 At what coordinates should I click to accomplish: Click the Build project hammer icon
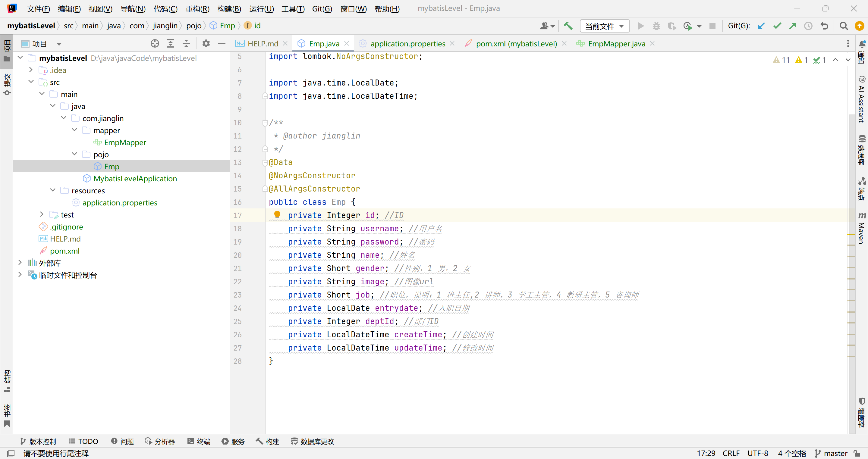pyautogui.click(x=568, y=26)
